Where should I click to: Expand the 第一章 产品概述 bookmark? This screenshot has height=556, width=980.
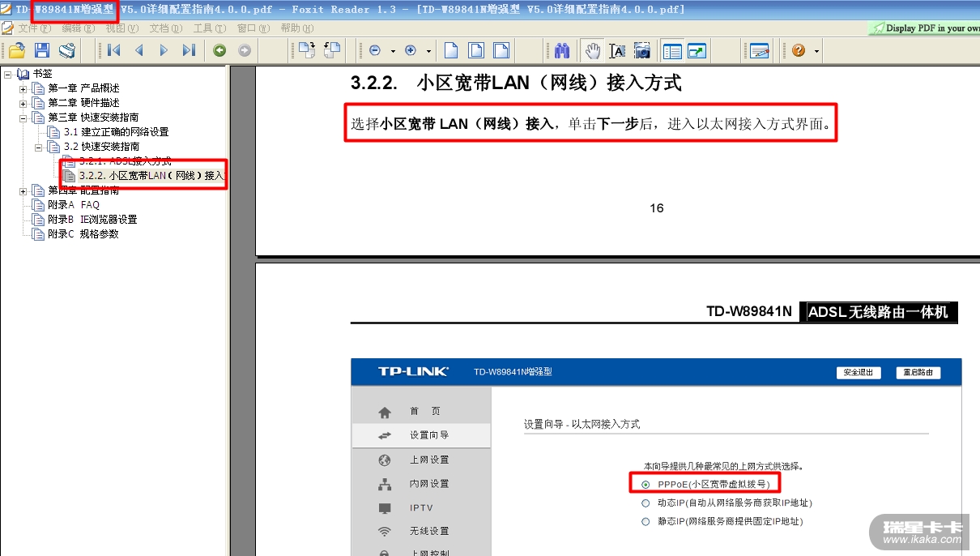[23, 88]
